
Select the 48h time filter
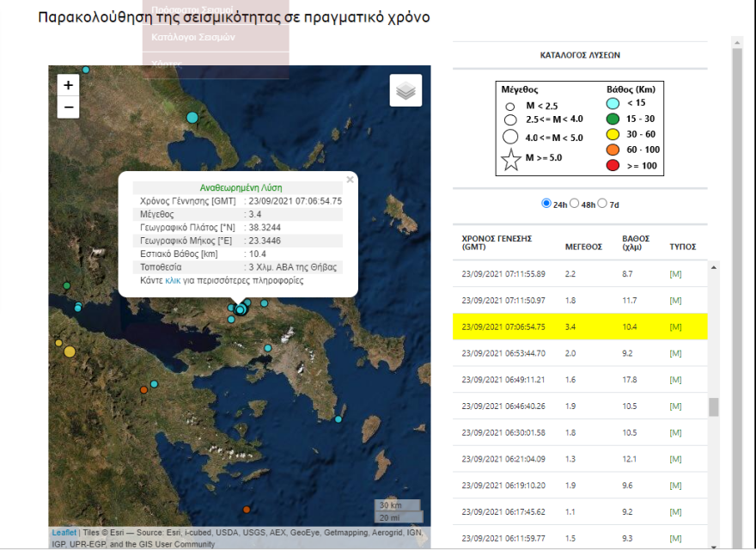[576, 203]
